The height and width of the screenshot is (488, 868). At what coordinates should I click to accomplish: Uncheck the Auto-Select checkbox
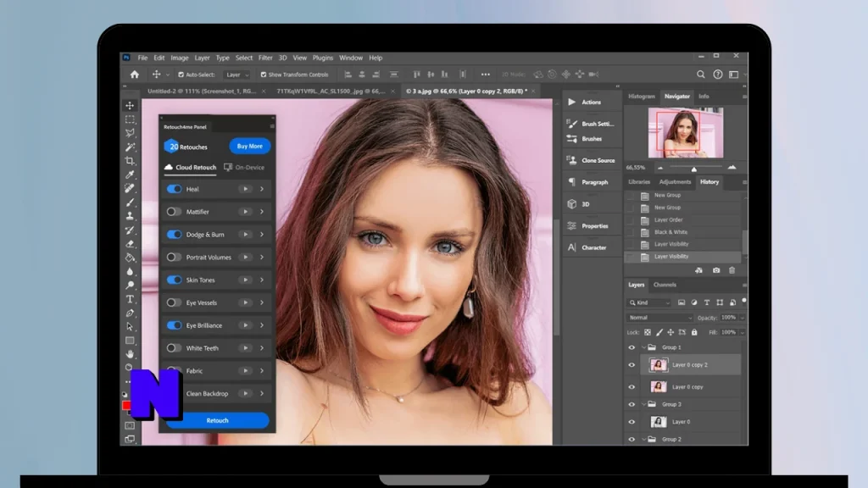[x=181, y=75]
